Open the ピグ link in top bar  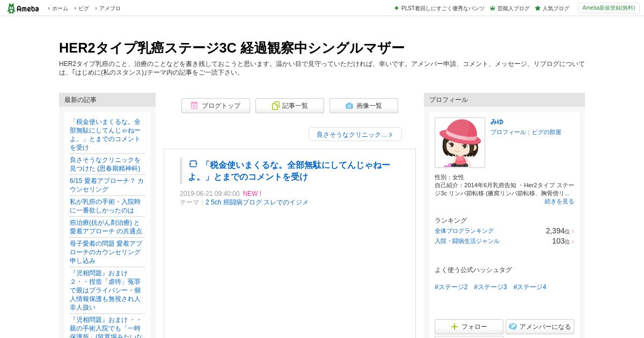pos(84,8)
